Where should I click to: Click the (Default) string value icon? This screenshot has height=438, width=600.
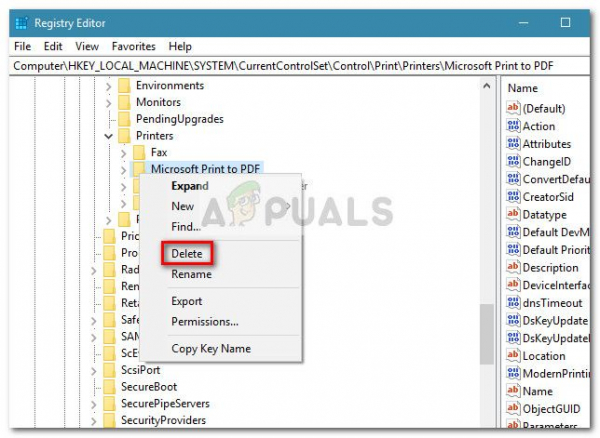(513, 108)
